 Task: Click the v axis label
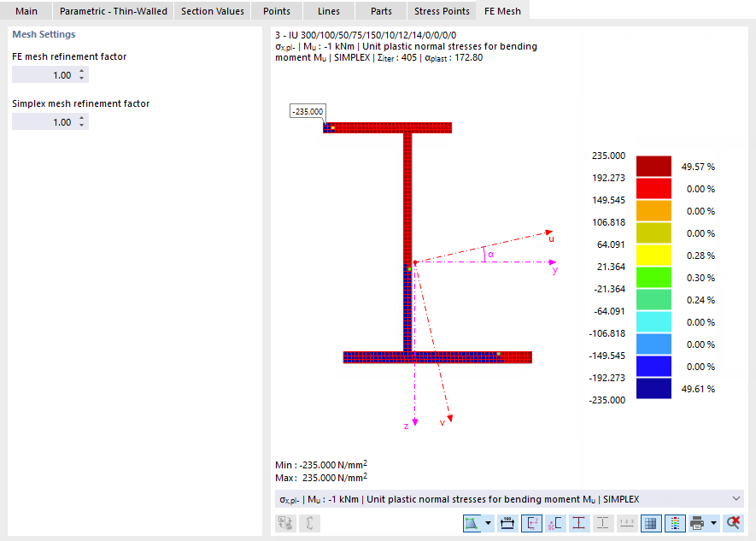tap(442, 423)
